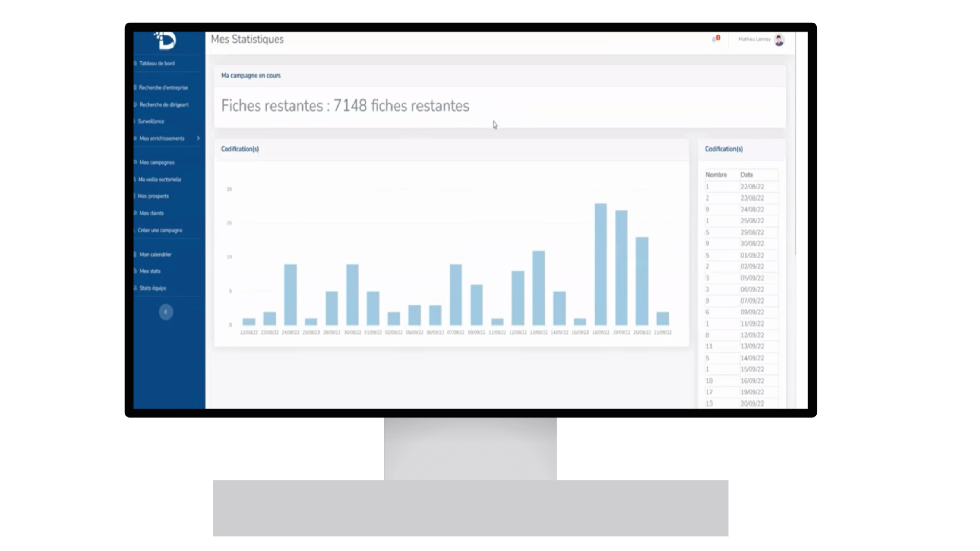Viewport: 980px width, 551px height.
Task: Click the 7148 fiches restantes text
Action: click(x=401, y=106)
